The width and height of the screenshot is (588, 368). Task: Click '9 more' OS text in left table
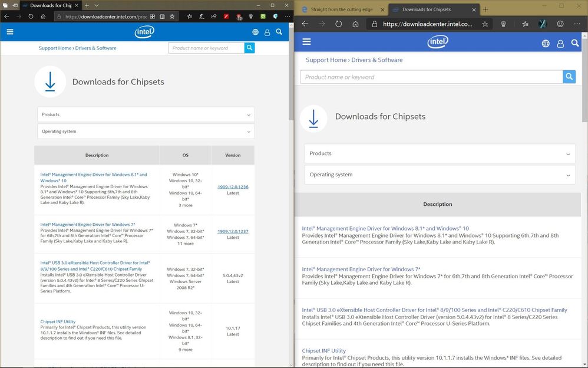click(x=185, y=350)
